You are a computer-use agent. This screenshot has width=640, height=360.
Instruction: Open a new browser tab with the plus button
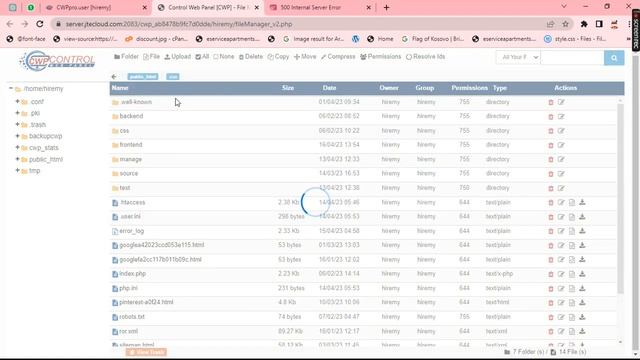pos(386,7)
